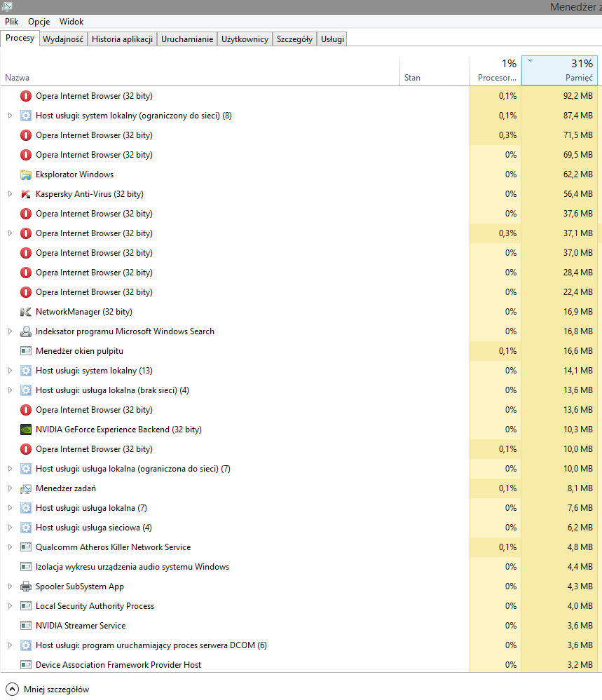Sort by the Stan column header

click(435, 71)
